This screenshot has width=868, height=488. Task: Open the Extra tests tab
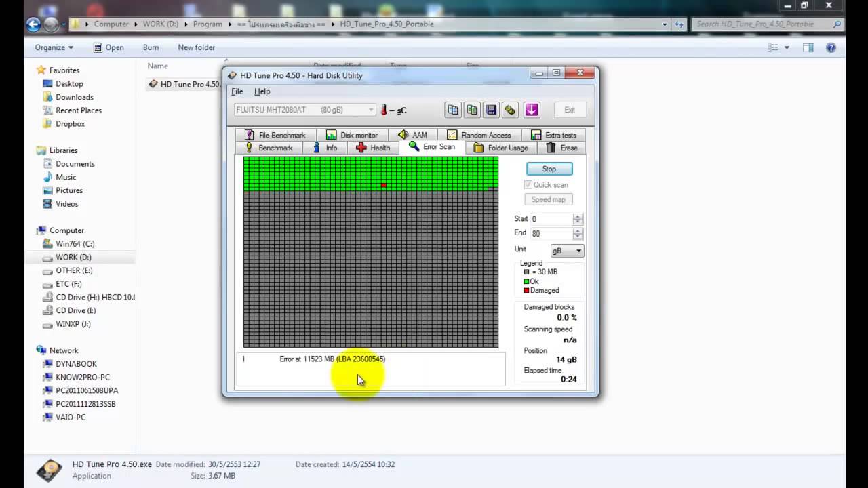(x=553, y=135)
